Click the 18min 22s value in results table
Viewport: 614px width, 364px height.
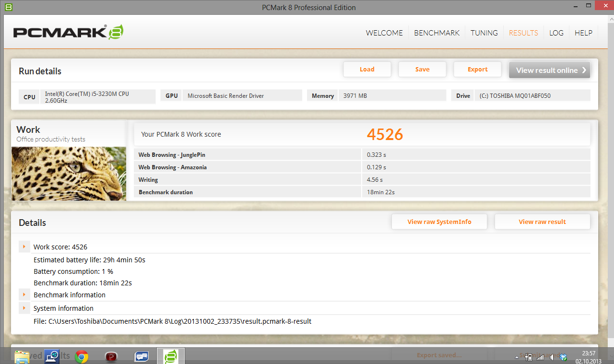click(381, 192)
